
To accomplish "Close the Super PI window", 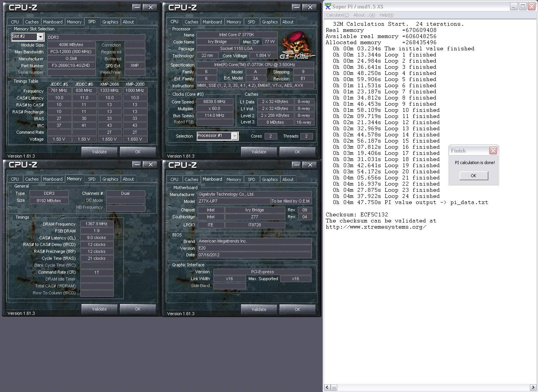I will tap(532, 7).
